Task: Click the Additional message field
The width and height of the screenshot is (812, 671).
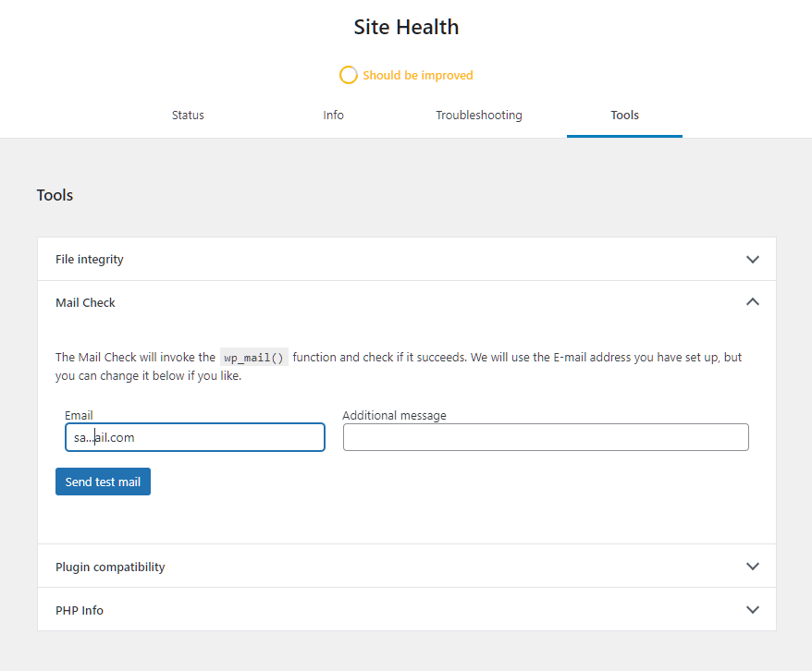Action: click(546, 437)
